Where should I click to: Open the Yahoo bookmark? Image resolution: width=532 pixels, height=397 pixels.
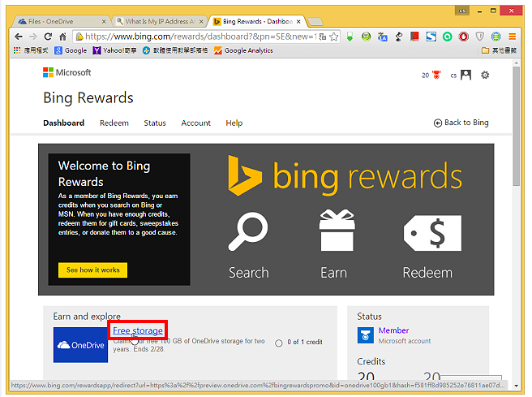114,50
